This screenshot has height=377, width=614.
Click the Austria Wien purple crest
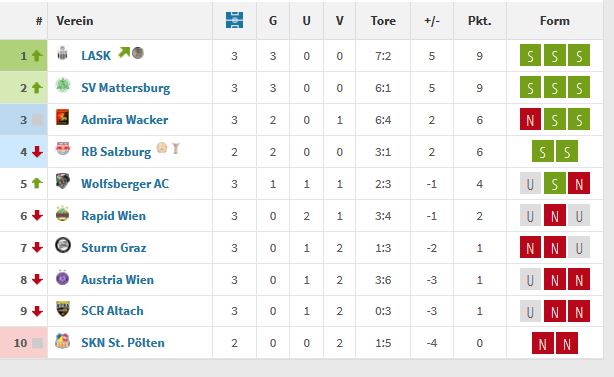(63, 277)
